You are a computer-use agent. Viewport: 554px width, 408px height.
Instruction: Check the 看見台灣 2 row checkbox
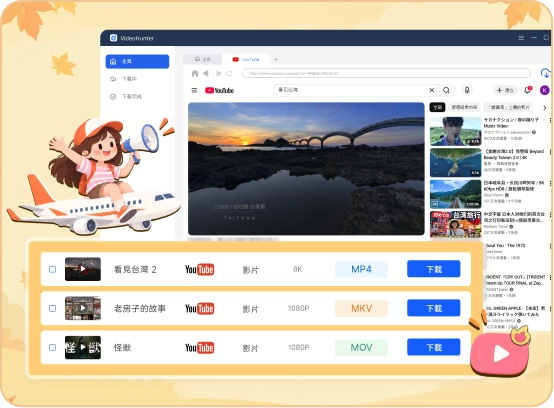(x=52, y=270)
